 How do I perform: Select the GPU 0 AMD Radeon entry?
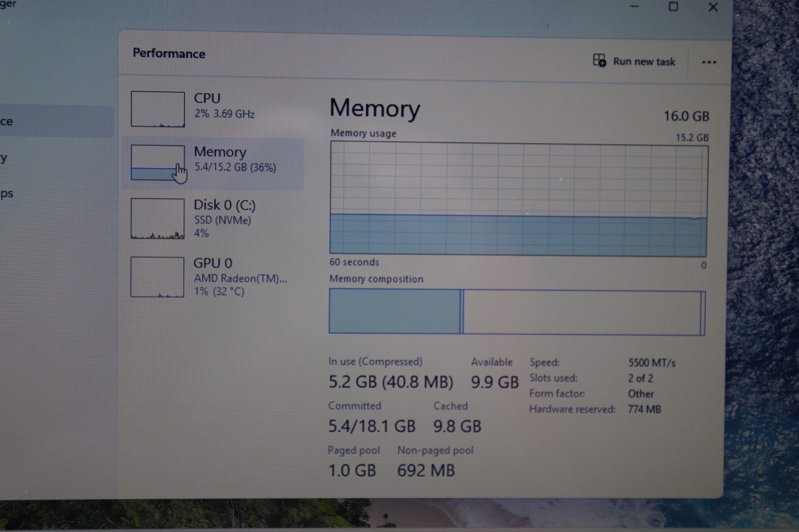click(x=214, y=277)
